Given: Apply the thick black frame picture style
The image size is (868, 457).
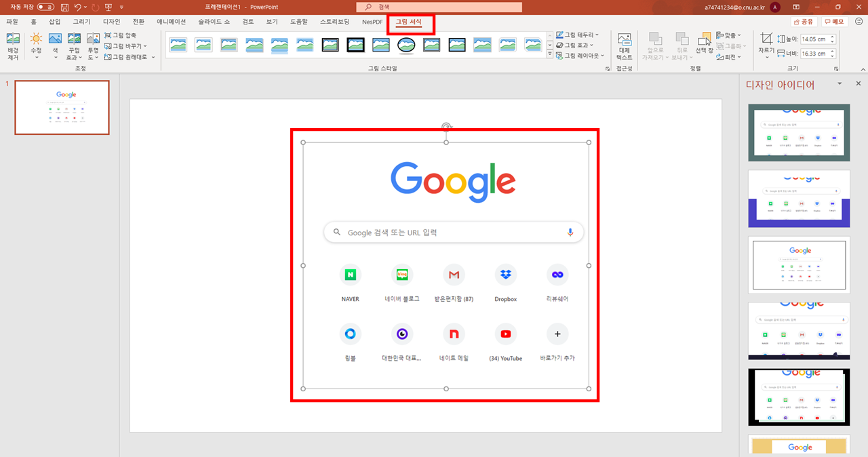Looking at the screenshot, I should click(356, 45).
